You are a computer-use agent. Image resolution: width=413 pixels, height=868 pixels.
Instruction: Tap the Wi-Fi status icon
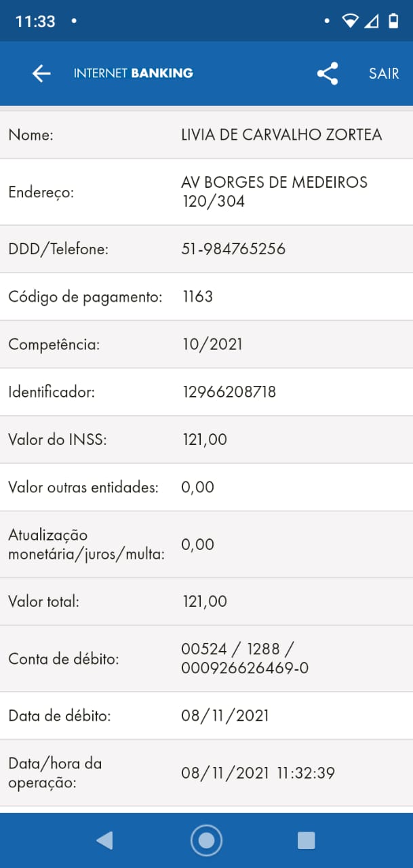(x=350, y=21)
